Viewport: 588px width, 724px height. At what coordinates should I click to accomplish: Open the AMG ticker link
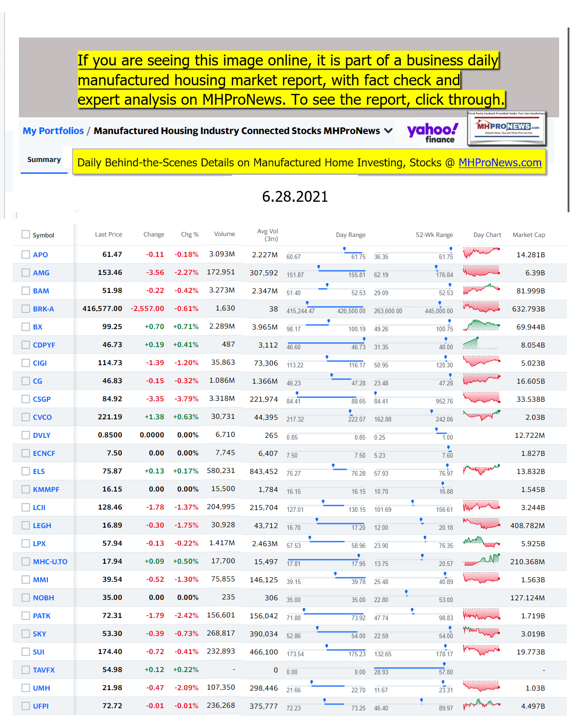[41, 273]
